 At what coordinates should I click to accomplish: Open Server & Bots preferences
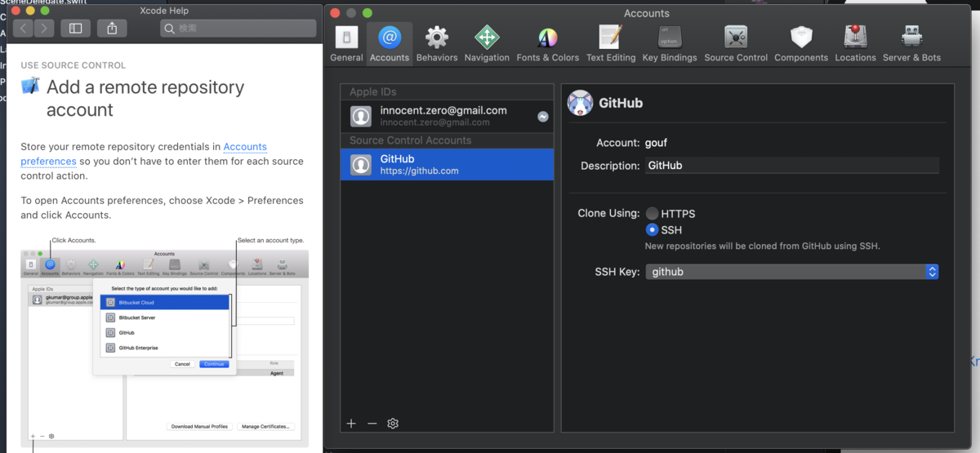tap(911, 44)
